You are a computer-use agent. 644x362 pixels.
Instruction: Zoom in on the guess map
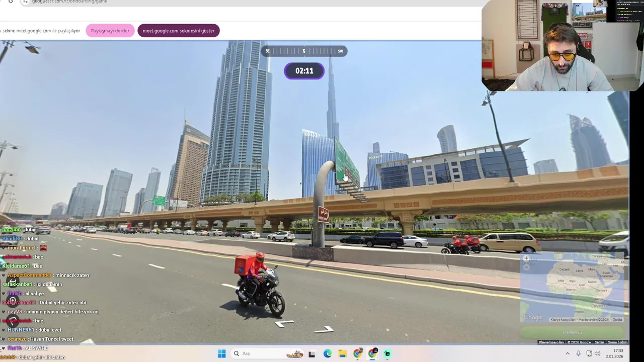point(526,259)
